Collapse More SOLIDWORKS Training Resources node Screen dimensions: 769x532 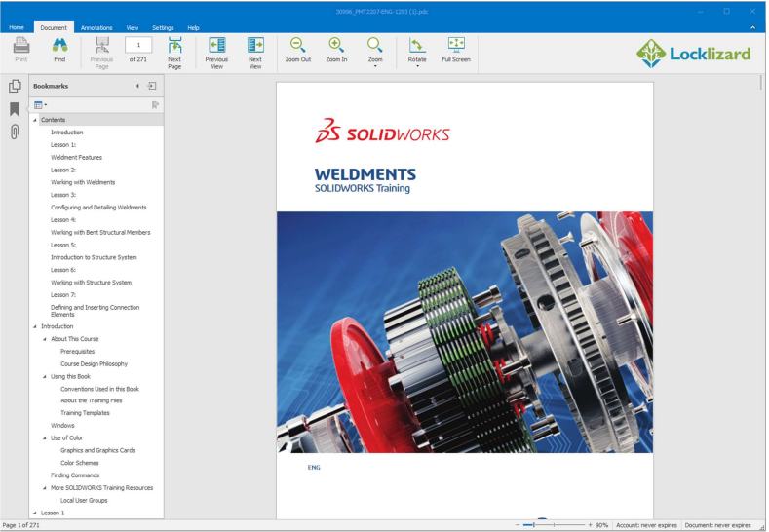pos(45,488)
